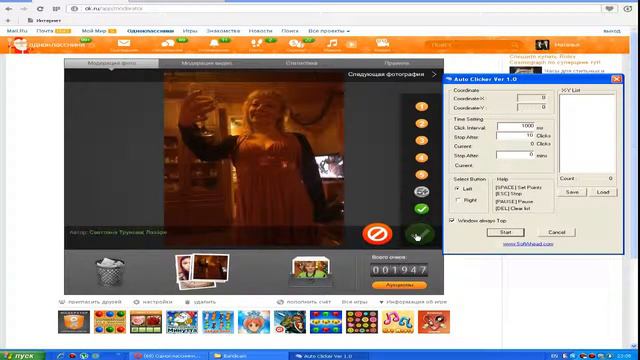This screenshot has height=360, width=640.
Task: Click the orange Аукционы button
Action: coord(400,285)
